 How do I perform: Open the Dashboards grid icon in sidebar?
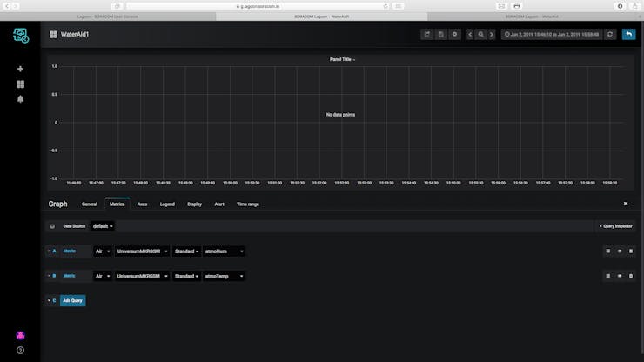(20, 84)
